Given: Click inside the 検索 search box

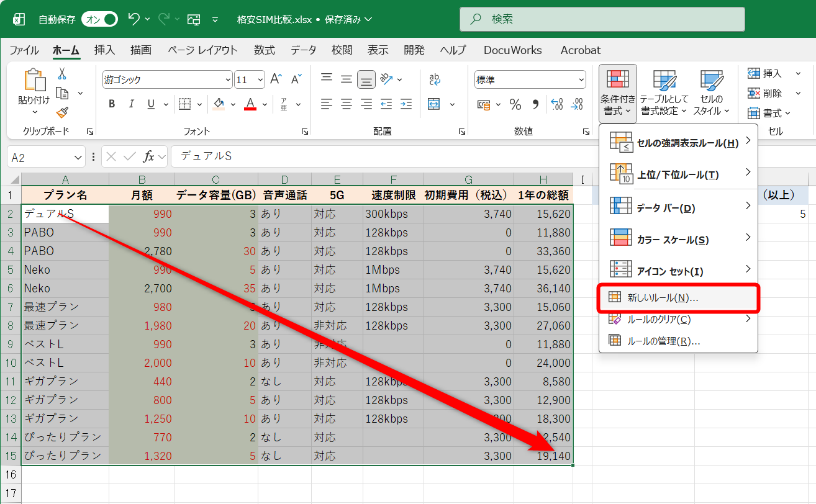Looking at the screenshot, I should 602,19.
